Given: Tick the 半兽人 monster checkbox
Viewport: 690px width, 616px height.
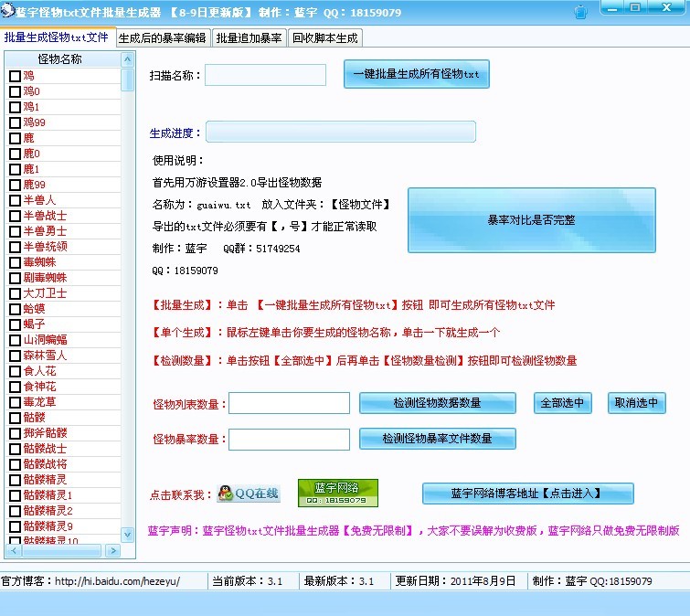Looking at the screenshot, I should pyautogui.click(x=15, y=200).
